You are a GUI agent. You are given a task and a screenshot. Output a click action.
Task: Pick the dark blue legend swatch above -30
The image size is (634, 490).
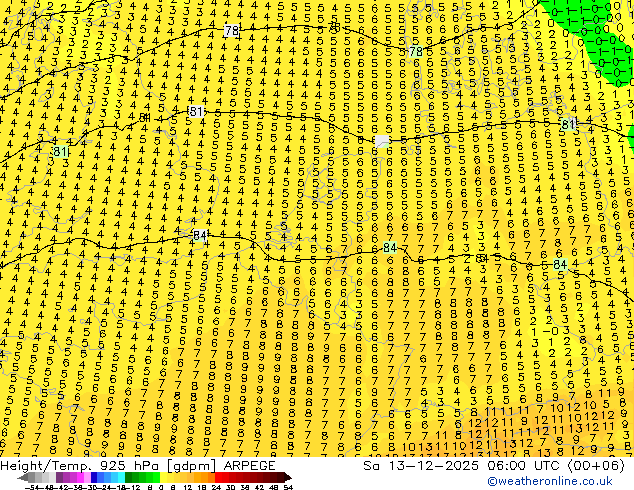click(94, 477)
